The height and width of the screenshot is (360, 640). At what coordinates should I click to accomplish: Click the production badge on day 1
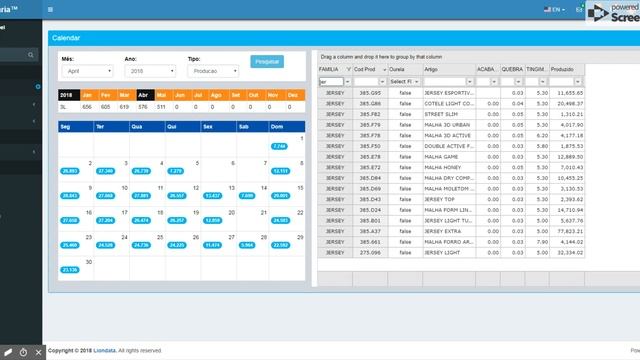[x=279, y=146]
